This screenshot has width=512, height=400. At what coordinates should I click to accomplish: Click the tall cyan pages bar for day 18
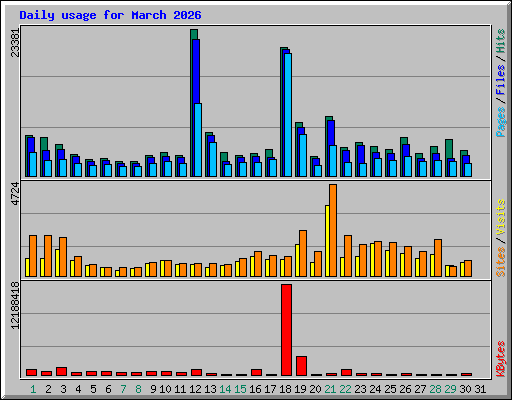288,115
